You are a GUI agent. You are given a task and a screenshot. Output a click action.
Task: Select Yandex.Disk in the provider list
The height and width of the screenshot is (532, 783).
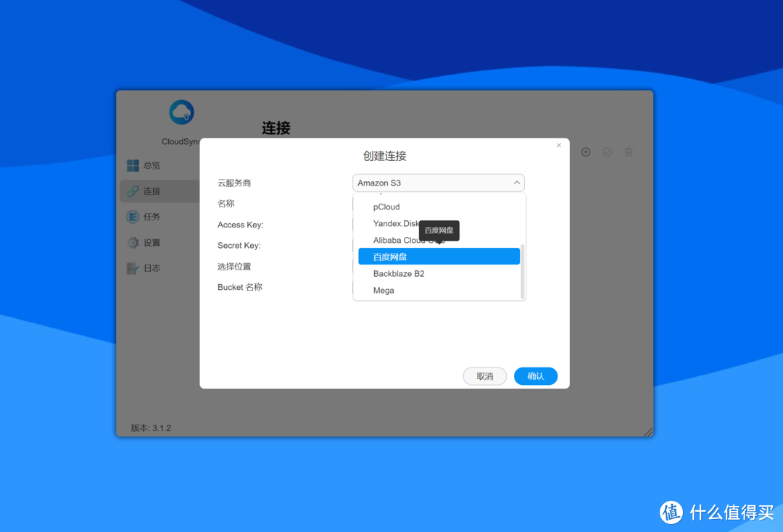point(396,223)
